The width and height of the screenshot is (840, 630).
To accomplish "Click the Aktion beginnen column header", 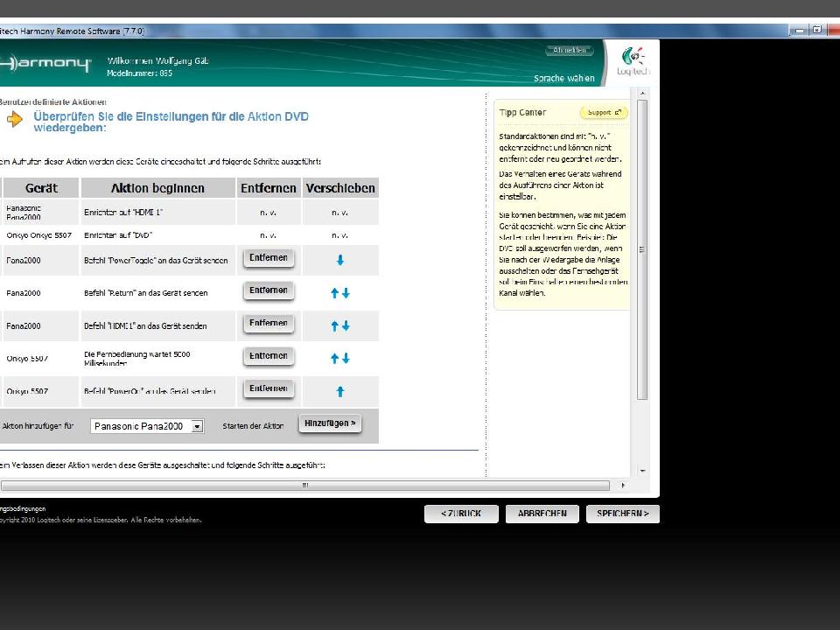I will [x=158, y=188].
